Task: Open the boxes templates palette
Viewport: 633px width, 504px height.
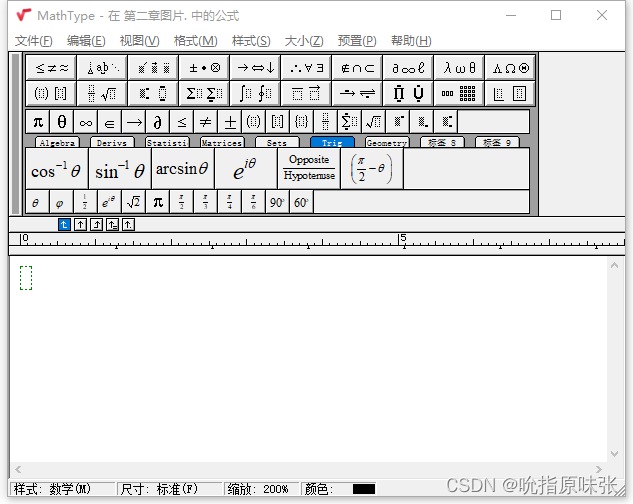Action: point(510,94)
